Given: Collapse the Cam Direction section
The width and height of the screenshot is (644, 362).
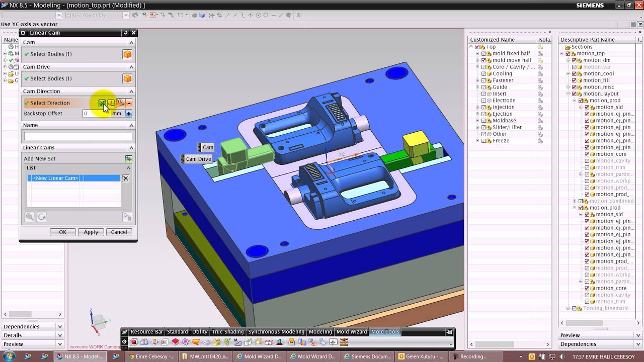Looking at the screenshot, I should pos(131,92).
